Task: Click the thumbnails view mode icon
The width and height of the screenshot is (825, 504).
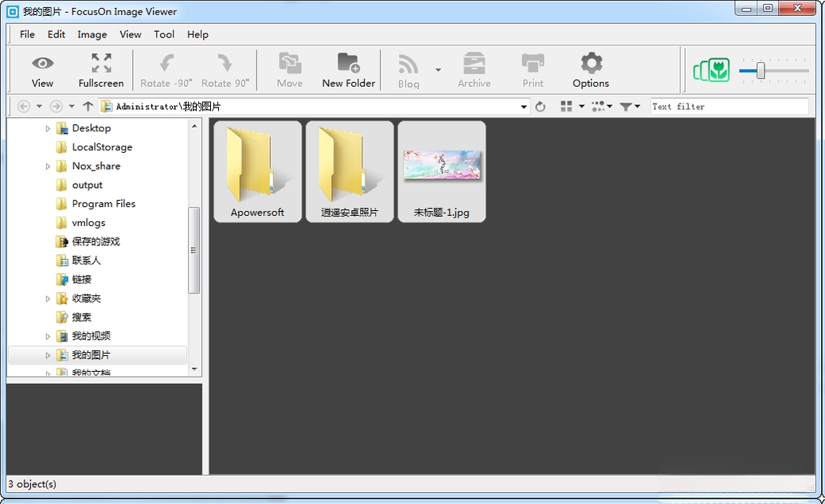Action: click(x=566, y=106)
